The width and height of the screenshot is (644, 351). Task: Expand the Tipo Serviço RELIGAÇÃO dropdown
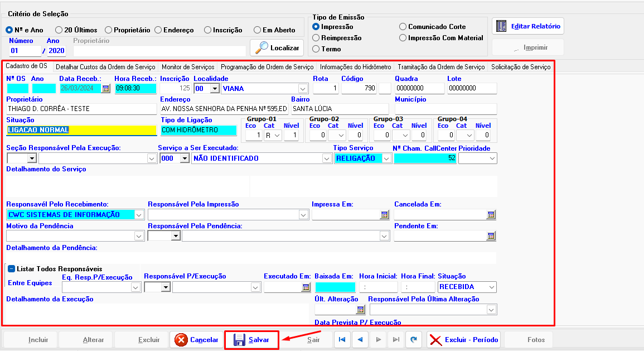(386, 158)
